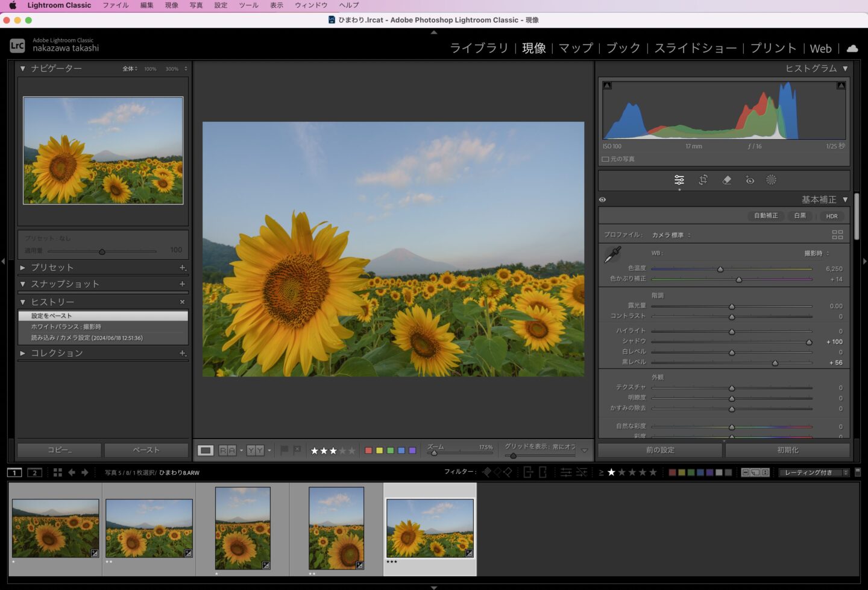Screen dimensions: 868x590
Task: Switch to Loupe view in toolbar
Action: [206, 451]
